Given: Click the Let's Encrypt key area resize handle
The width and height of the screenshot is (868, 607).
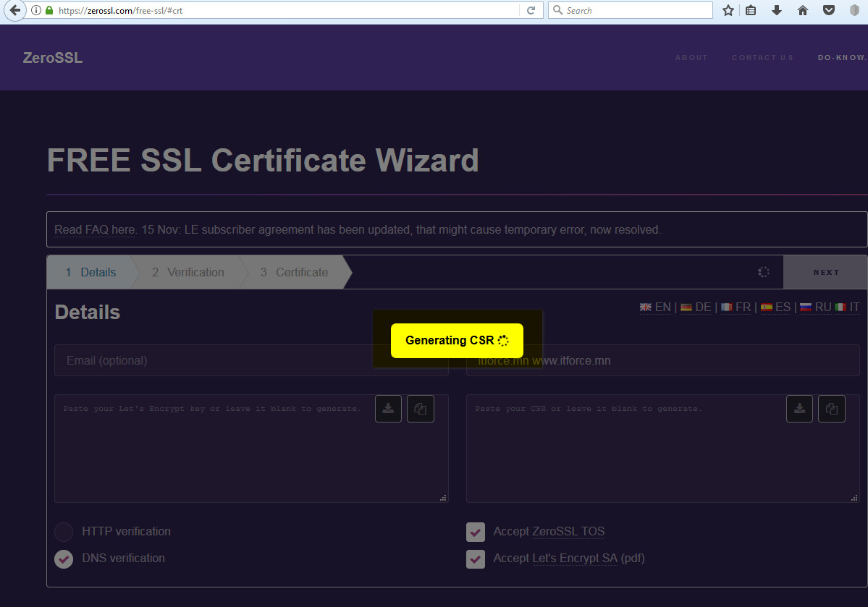Looking at the screenshot, I should (443, 498).
